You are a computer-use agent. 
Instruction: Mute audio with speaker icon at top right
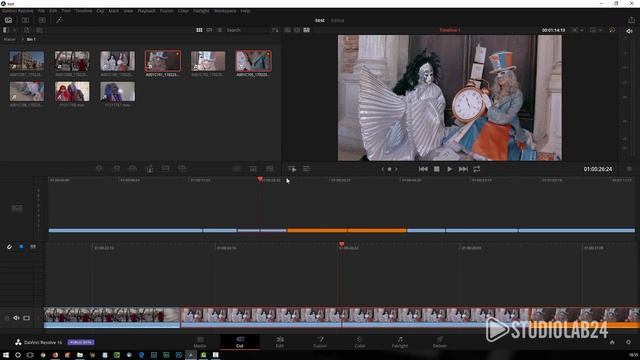coord(629,31)
